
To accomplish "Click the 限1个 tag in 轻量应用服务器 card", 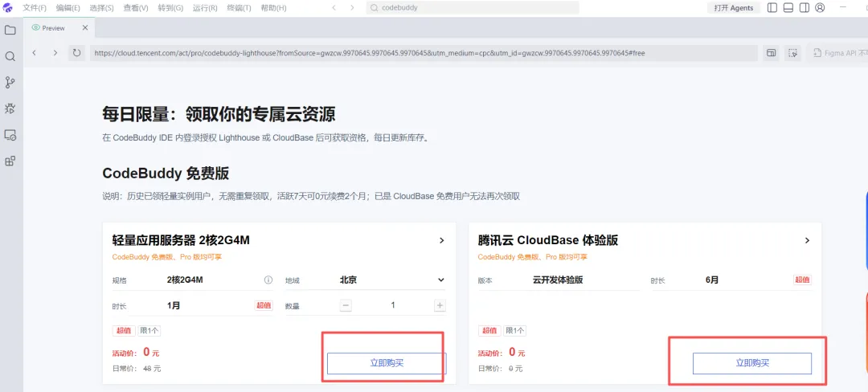I will [x=149, y=331].
